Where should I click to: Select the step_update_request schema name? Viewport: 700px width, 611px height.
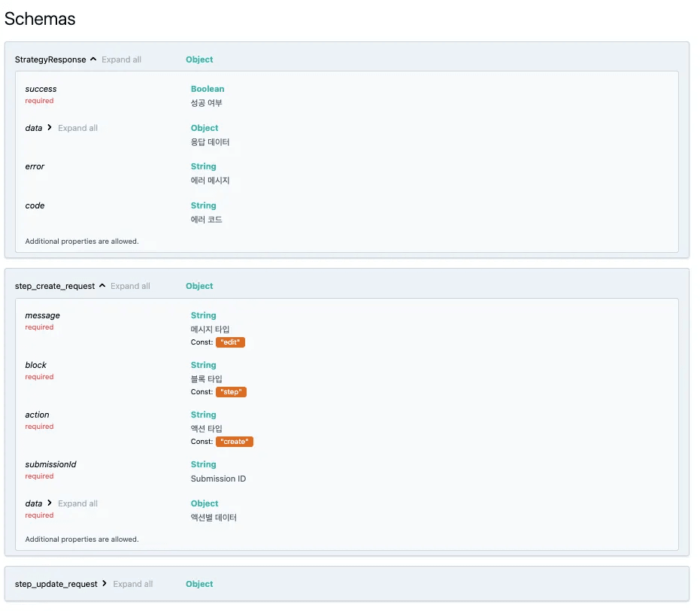pyautogui.click(x=56, y=584)
